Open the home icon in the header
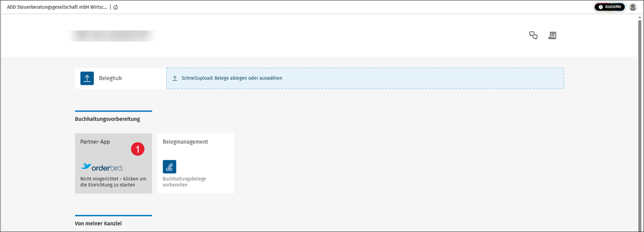Image resolution: width=644 pixels, height=232 pixels. coord(116,7)
